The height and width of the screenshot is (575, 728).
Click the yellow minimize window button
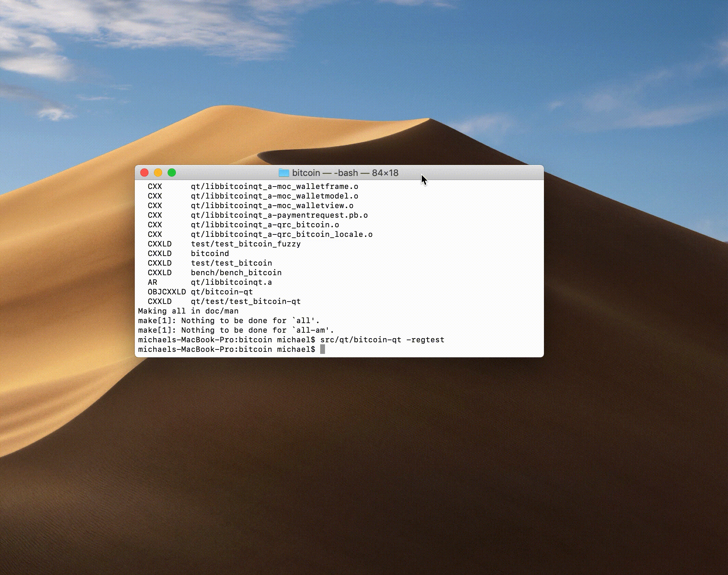point(158,172)
